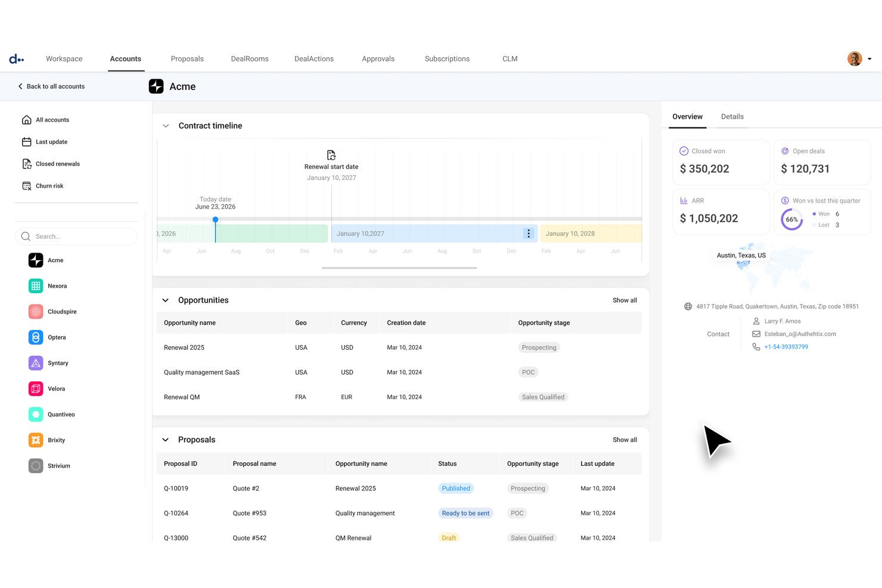Click the Syntary account icon
This screenshot has height=588, width=882.
(x=36, y=363)
